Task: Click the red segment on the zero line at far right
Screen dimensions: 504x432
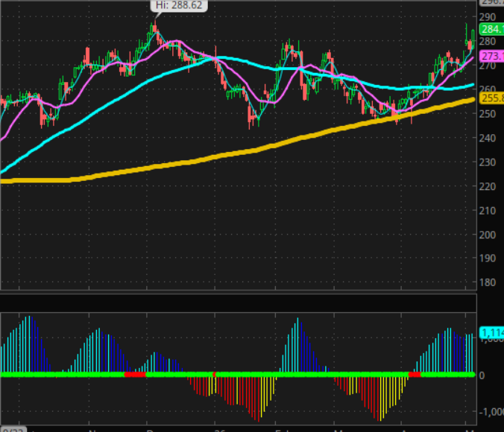Action: 415,375
